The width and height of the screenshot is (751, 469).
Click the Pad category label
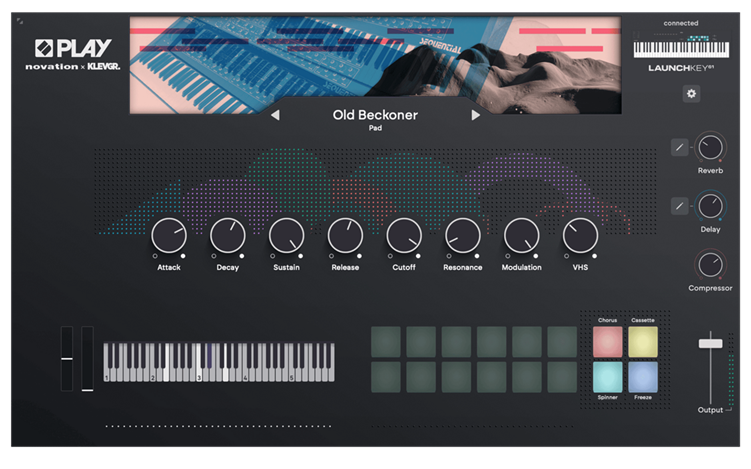click(x=375, y=128)
